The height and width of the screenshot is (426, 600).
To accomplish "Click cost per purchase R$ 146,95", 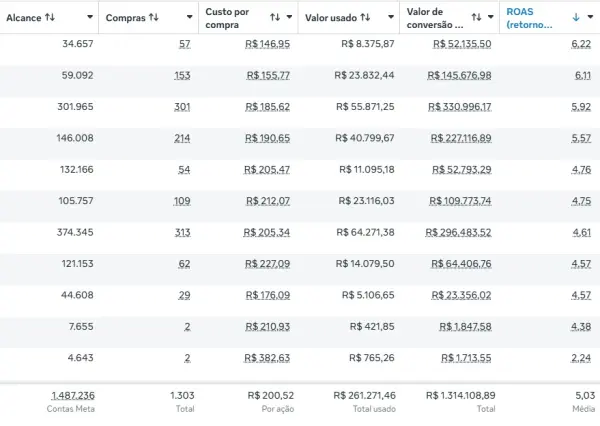I will click(267, 44).
